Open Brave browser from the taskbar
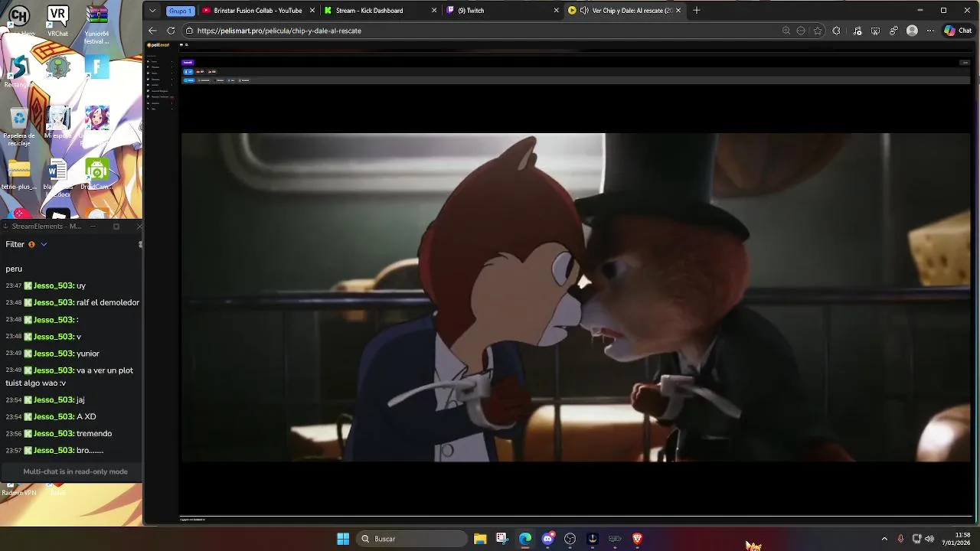The width and height of the screenshot is (980, 551). (637, 539)
